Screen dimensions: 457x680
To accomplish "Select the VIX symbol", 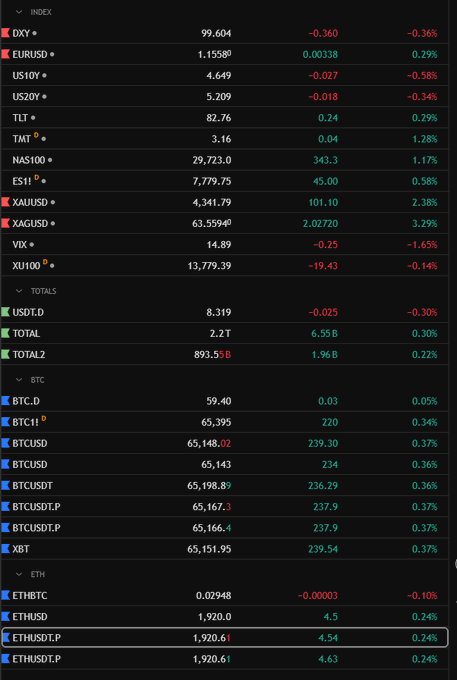I will (20, 245).
